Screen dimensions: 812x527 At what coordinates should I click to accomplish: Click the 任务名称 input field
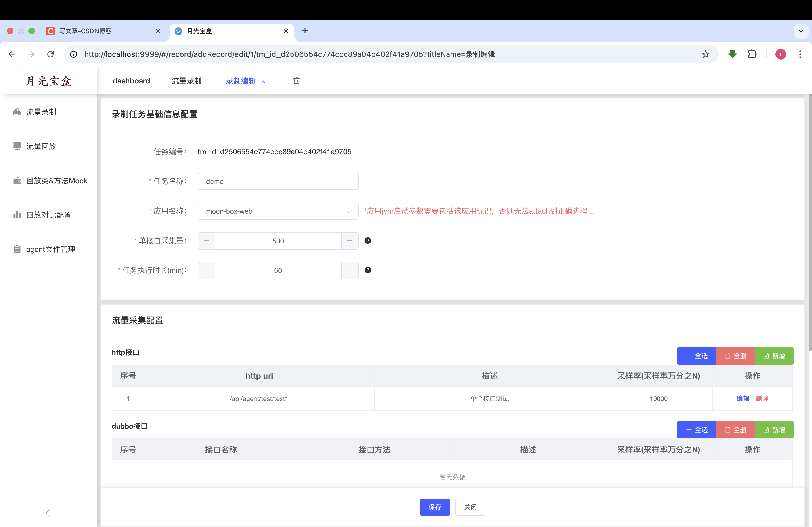click(278, 181)
